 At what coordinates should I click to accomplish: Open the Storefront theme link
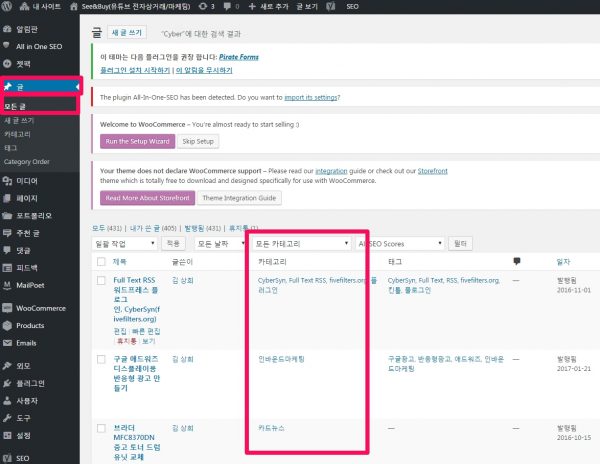pyautogui.click(x=432, y=171)
